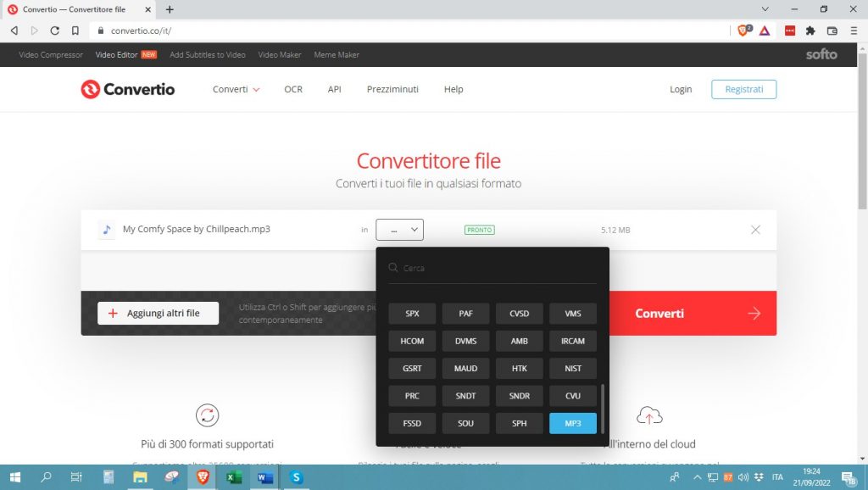Focus the Cerca format search field
Viewport: 868px width, 490px height.
click(496, 268)
